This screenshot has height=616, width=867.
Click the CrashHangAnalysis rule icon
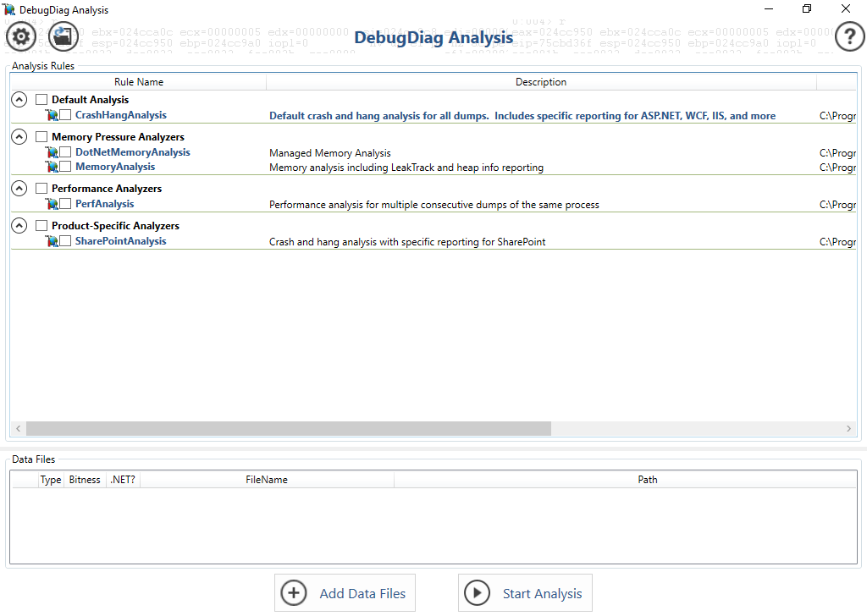pos(52,115)
